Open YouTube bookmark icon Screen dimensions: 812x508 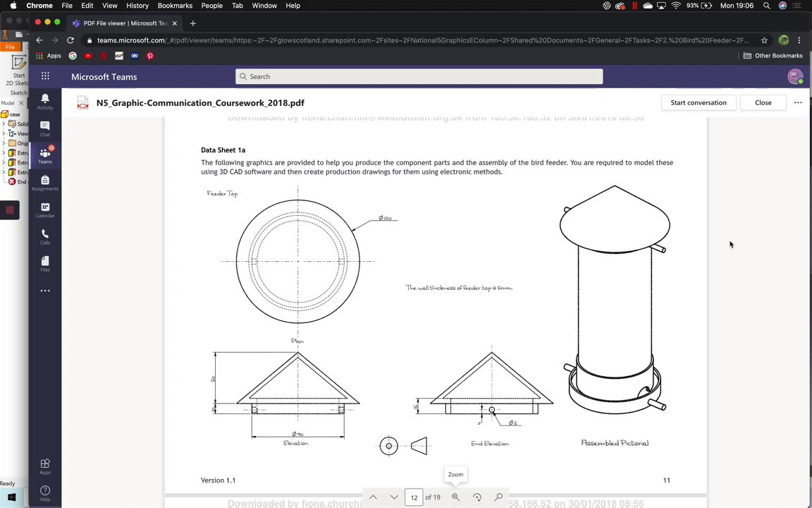(x=88, y=56)
